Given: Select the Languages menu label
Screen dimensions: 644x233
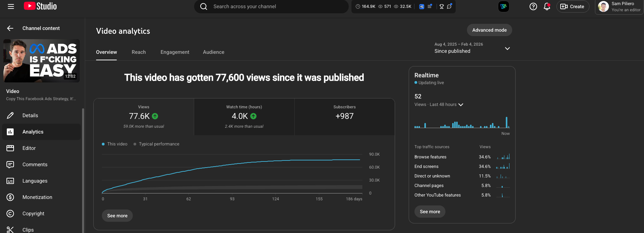Looking at the screenshot, I should coord(35,181).
